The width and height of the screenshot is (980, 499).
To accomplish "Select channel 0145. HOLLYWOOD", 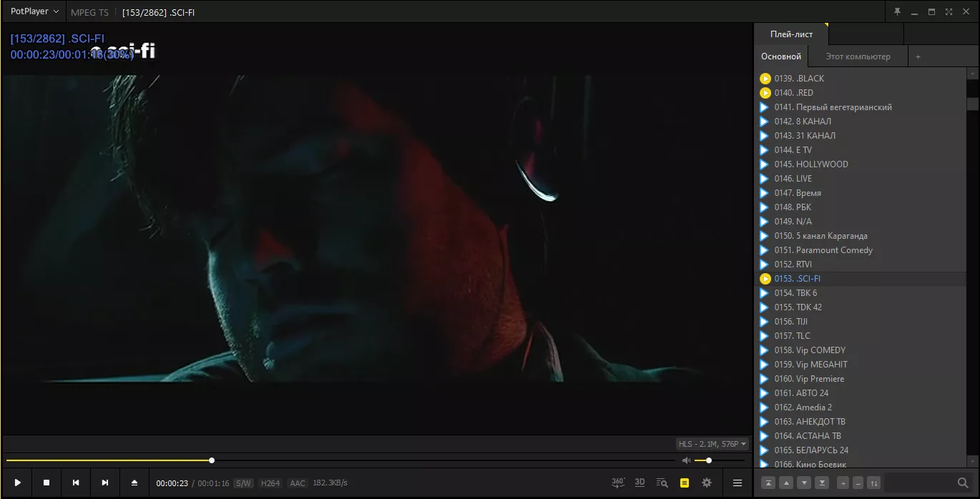I will [861, 164].
